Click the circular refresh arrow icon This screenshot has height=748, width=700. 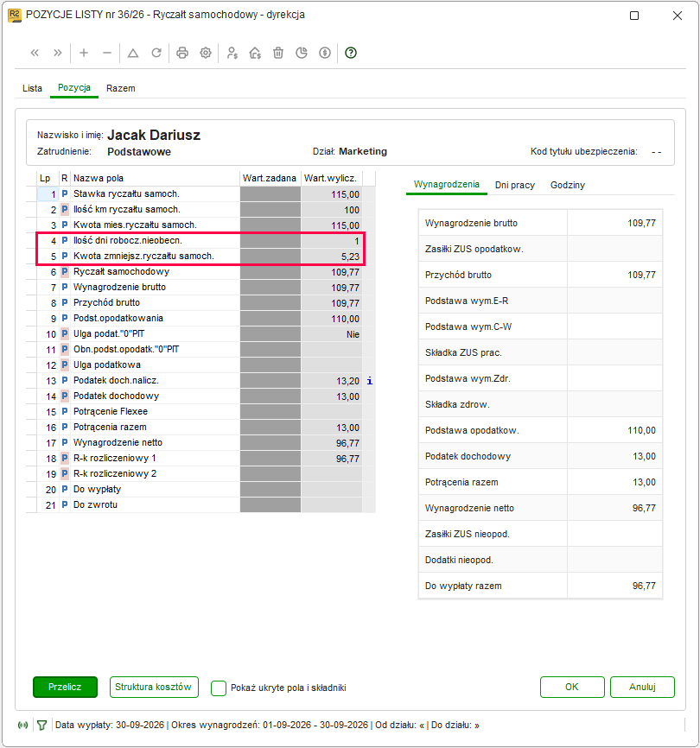(156, 53)
